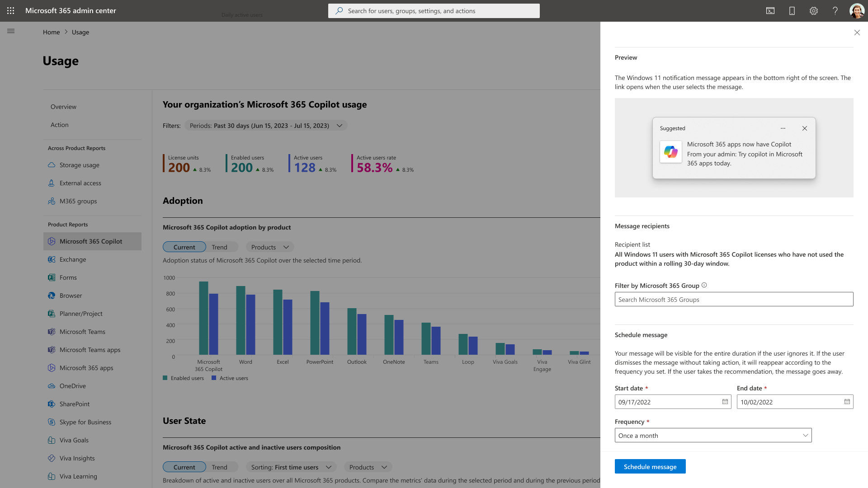Open settings gear in top bar
The height and width of the screenshot is (488, 868).
[x=814, y=11]
